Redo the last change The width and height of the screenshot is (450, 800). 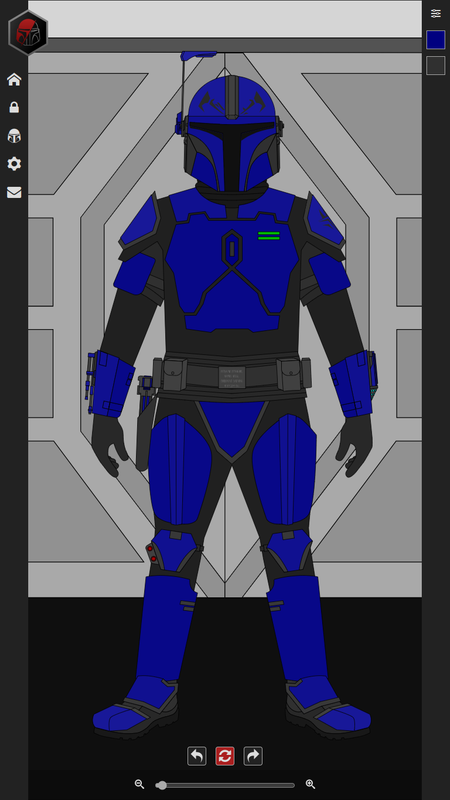tap(253, 756)
